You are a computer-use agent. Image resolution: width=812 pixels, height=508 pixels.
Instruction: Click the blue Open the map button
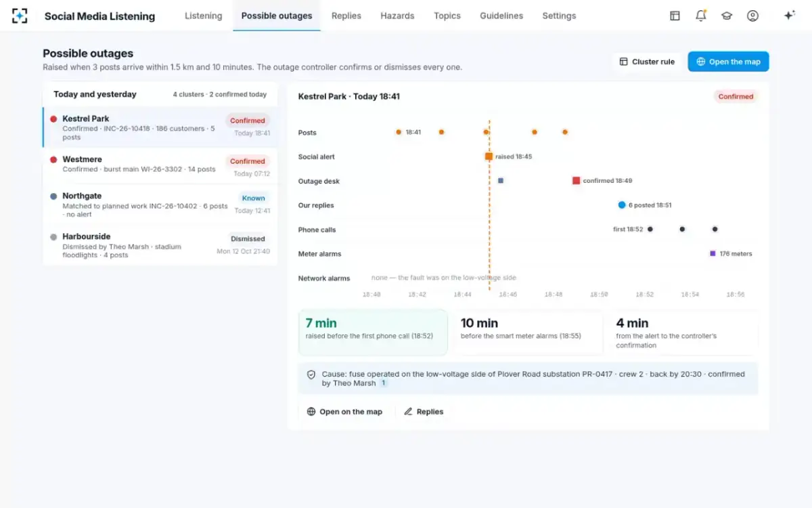[x=728, y=62]
